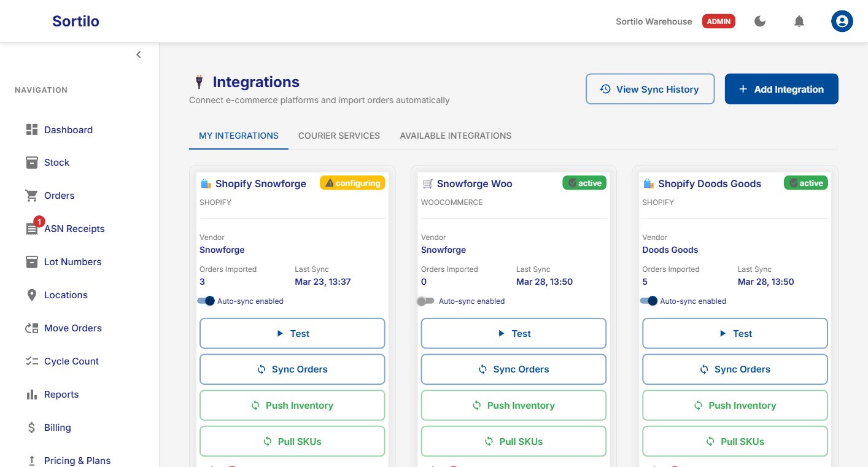Test the Snowforge Woo integration
The image size is (868, 467).
pos(514,333)
